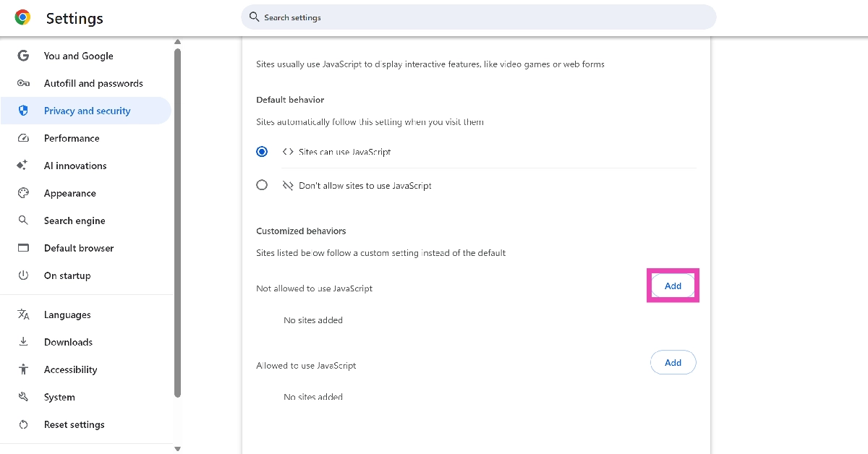Viewport: 868px width, 454px height.
Task: Click the AI innovations sparkle icon
Action: 23,166
